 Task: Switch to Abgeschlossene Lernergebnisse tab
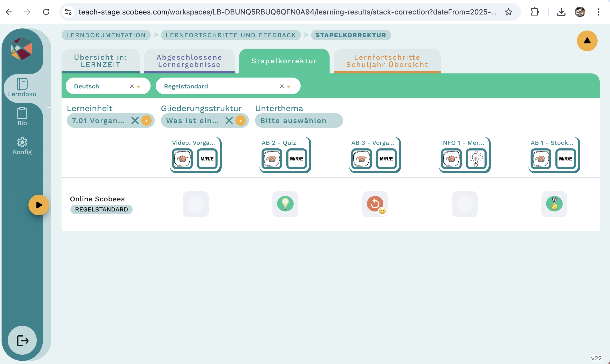[189, 61]
